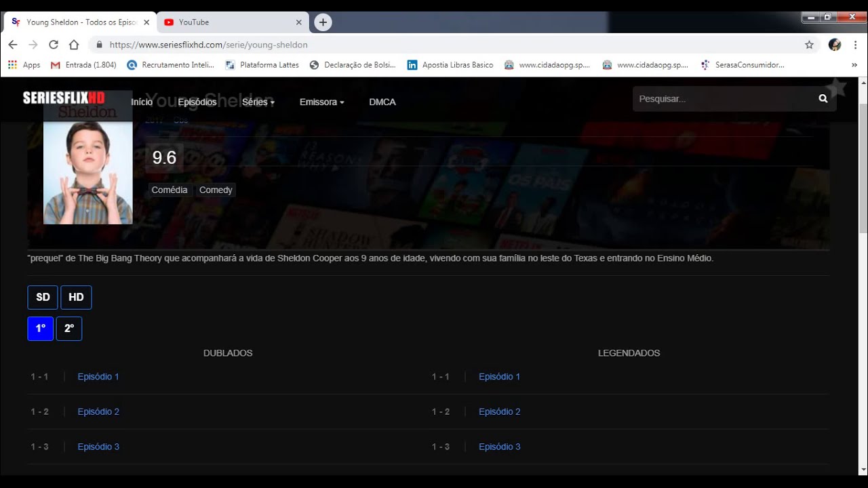Close the Young Sheldon tab
The image size is (868, 488).
point(146,22)
